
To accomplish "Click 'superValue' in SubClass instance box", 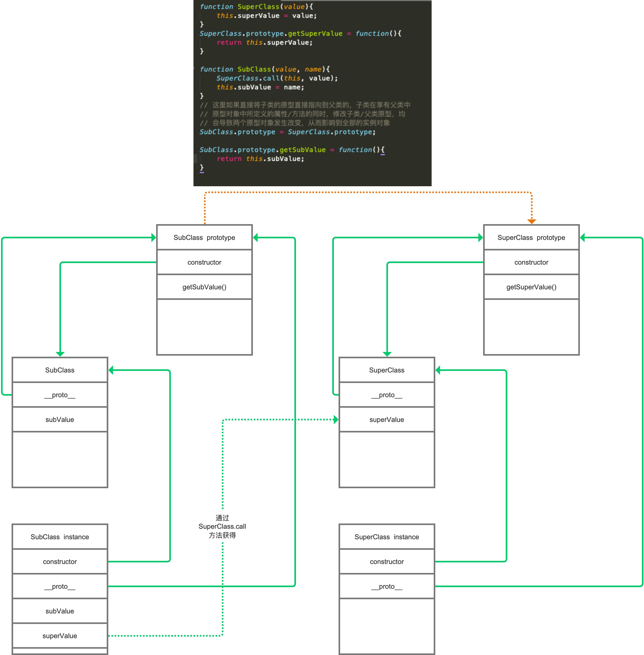I will coord(60,635).
